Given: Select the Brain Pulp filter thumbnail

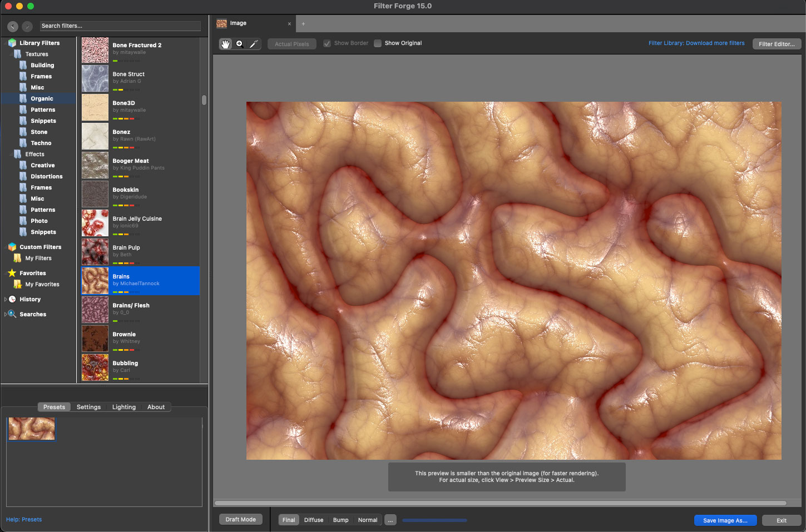Looking at the screenshot, I should tap(95, 252).
